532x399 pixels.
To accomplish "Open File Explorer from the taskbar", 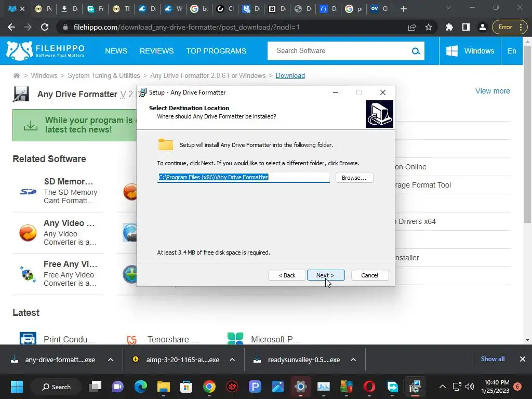I will [164, 387].
